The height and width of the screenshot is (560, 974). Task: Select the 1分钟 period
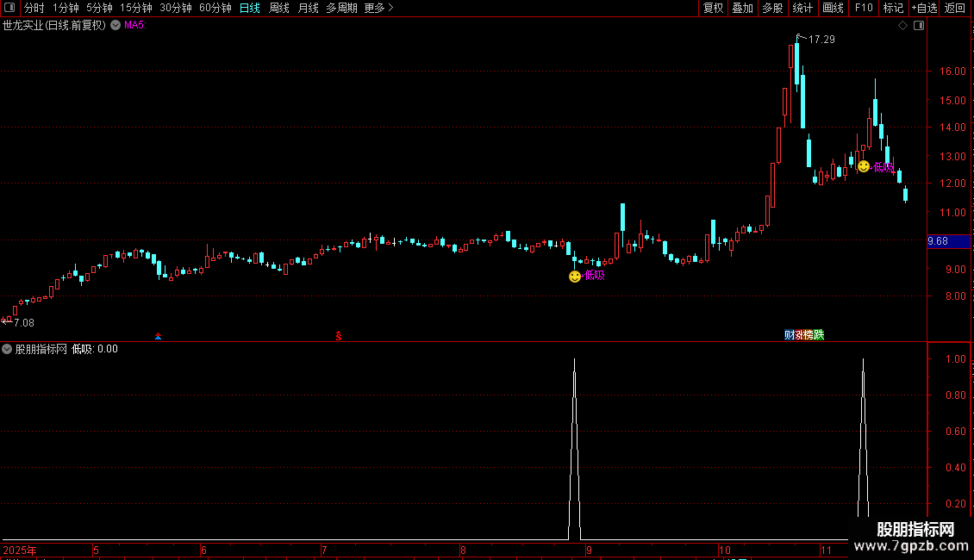pyautogui.click(x=66, y=8)
